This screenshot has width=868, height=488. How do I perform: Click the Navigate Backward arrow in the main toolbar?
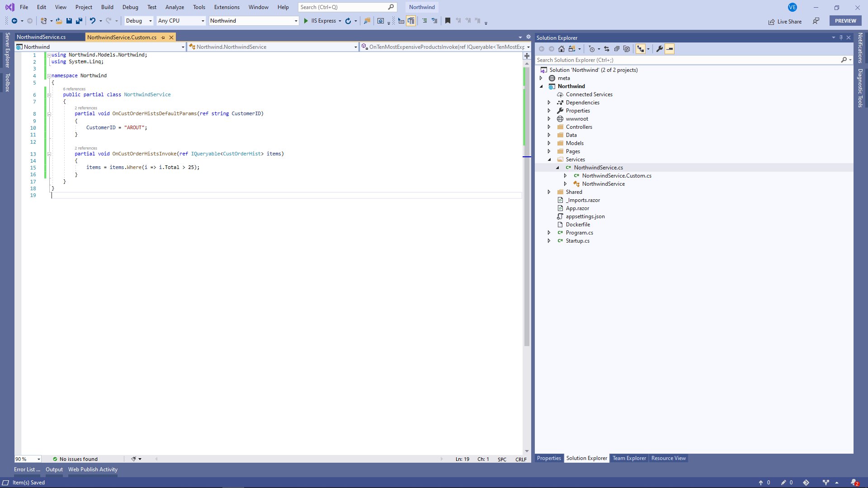pos(14,21)
